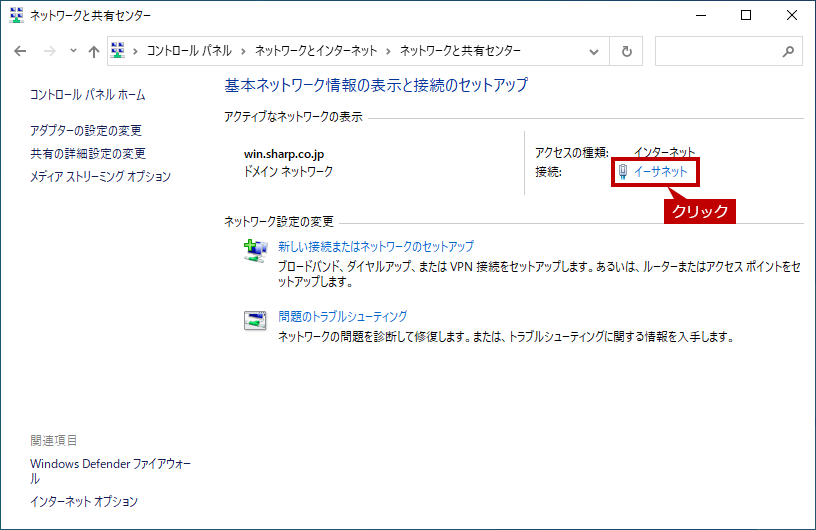Click the ドメイン ネットワーク text
This screenshot has width=816, height=530.
click(x=288, y=171)
